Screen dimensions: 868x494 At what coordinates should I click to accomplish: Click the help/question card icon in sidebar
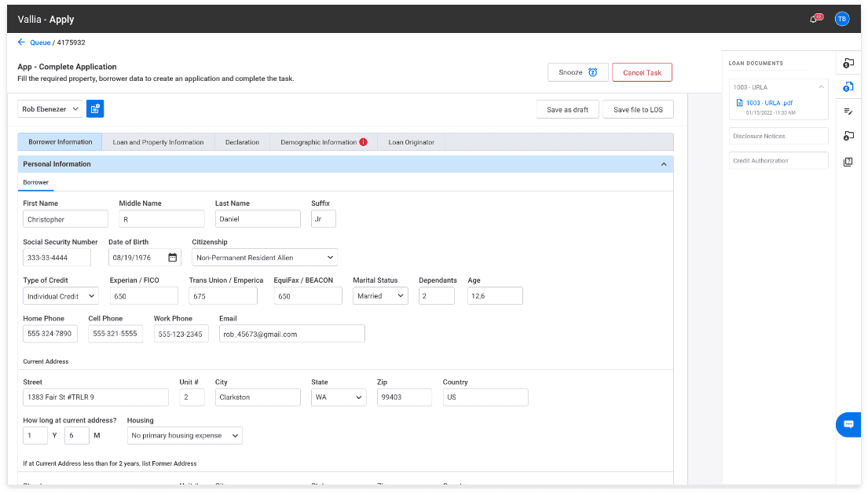point(848,160)
